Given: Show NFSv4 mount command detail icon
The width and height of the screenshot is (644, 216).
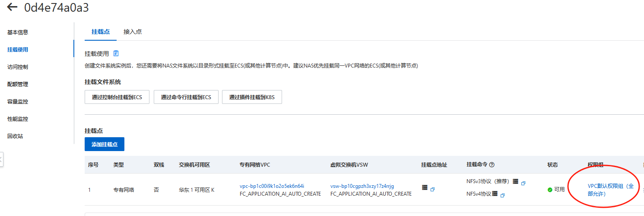Looking at the screenshot, I should point(495,193).
